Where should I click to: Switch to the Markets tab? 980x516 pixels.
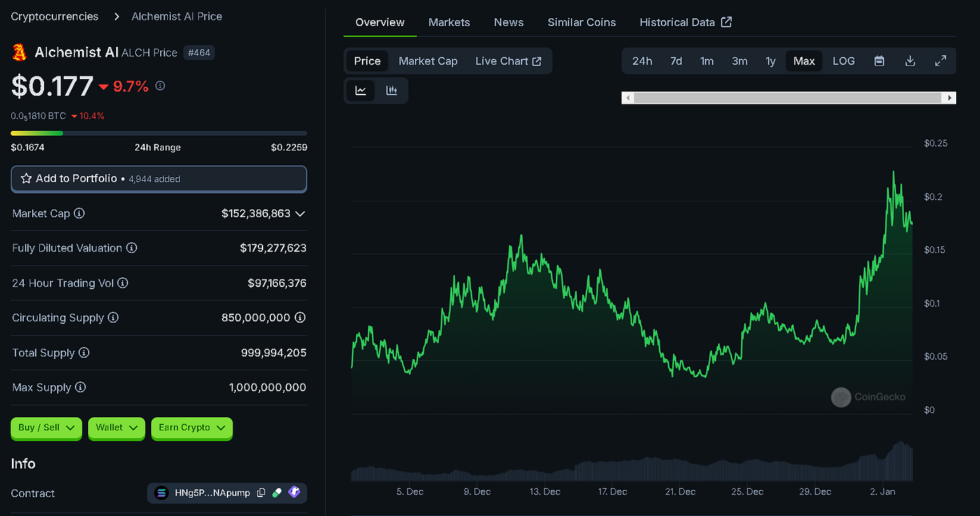pyautogui.click(x=449, y=22)
